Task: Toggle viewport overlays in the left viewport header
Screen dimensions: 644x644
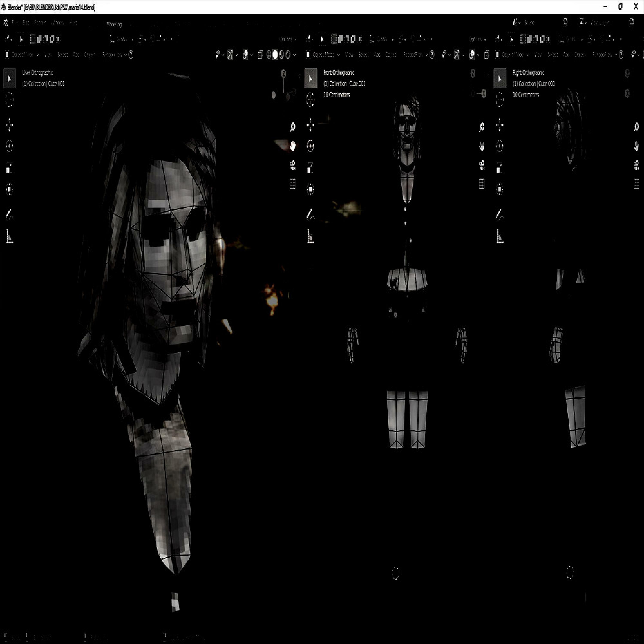Action: (x=245, y=55)
